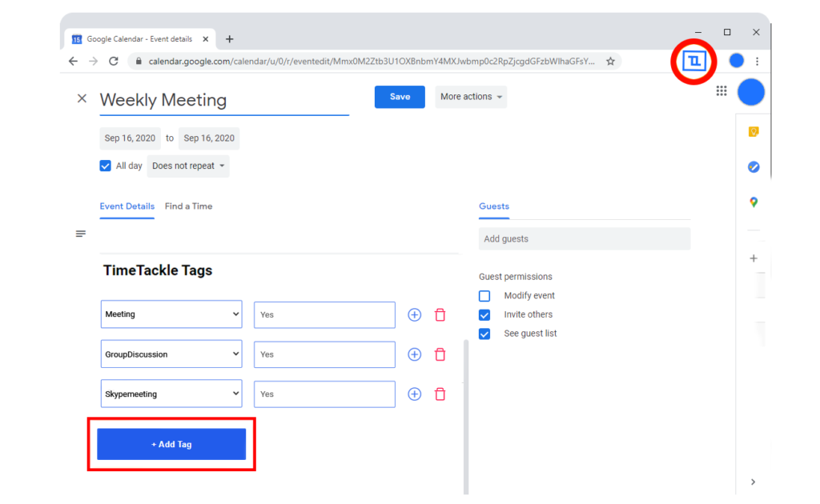Open Google Keep in the side panel

pos(754,131)
